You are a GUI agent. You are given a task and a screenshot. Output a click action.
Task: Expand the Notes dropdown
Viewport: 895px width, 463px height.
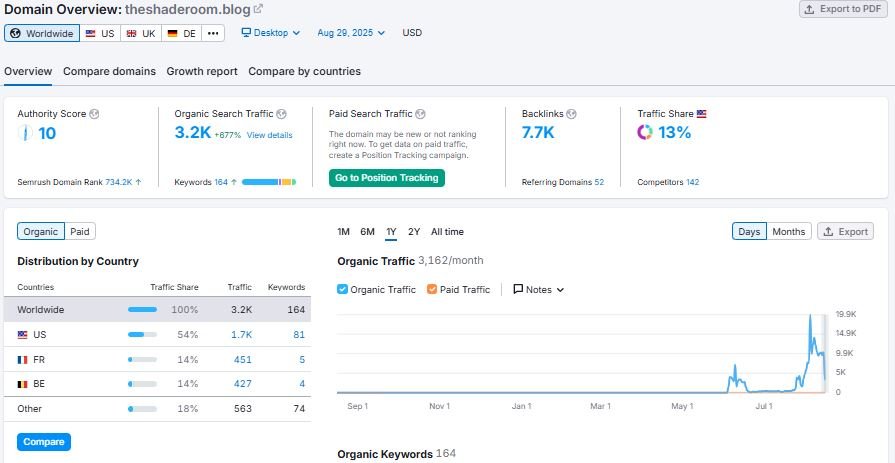pyautogui.click(x=539, y=289)
